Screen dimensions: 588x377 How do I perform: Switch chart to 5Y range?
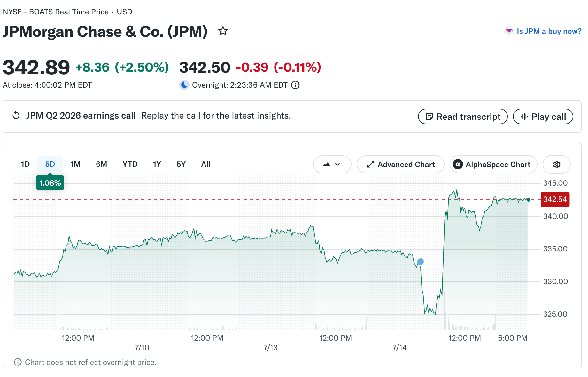[181, 164]
